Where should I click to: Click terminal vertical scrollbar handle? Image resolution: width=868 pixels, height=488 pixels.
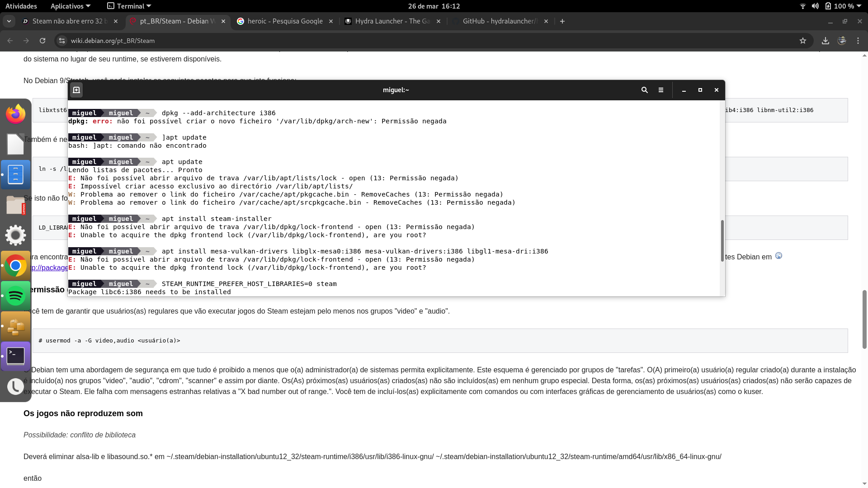pyautogui.click(x=722, y=240)
